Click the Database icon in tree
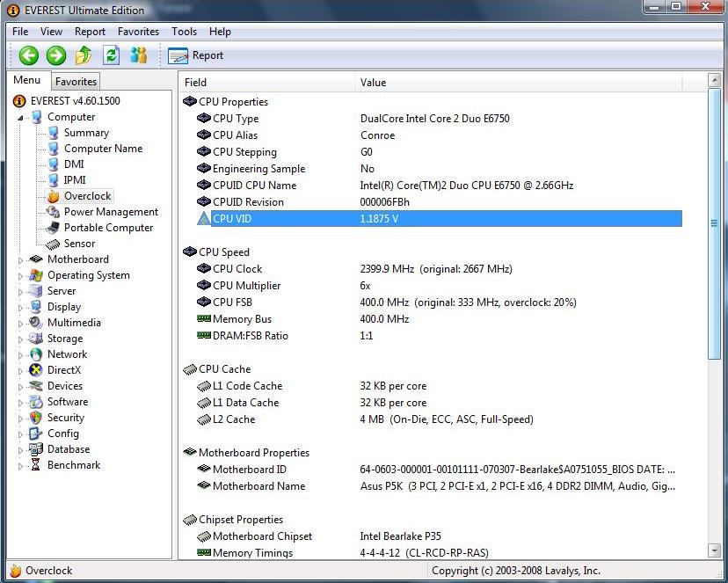The width and height of the screenshot is (728, 583). pos(36,449)
